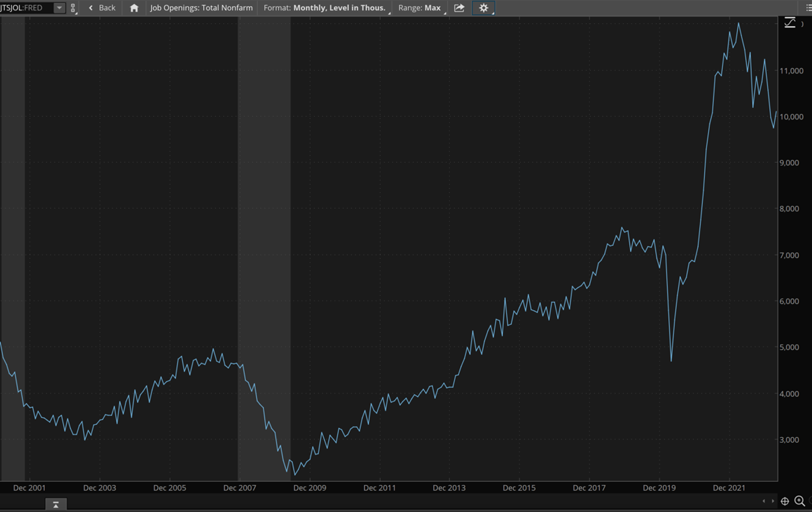Click the JTSJOL:FRED symbol input field
Image resolution: width=812 pixels, height=512 pixels.
27,8
